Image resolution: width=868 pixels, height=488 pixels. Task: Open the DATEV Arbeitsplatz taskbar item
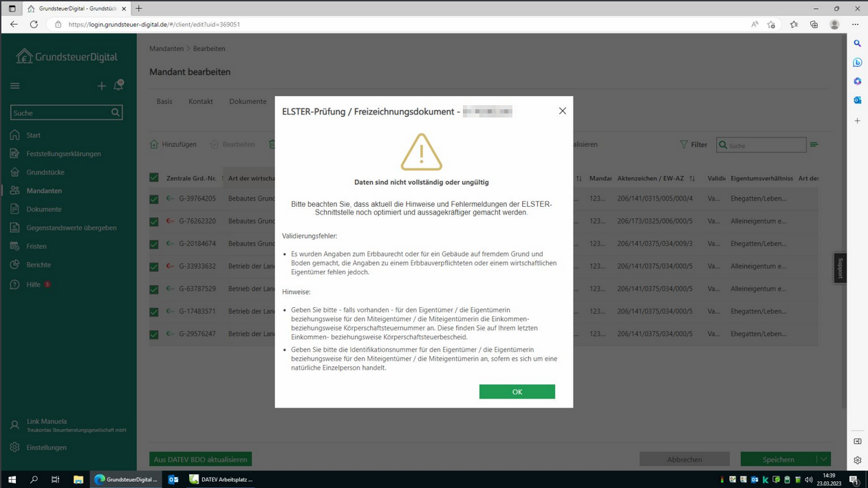221,479
